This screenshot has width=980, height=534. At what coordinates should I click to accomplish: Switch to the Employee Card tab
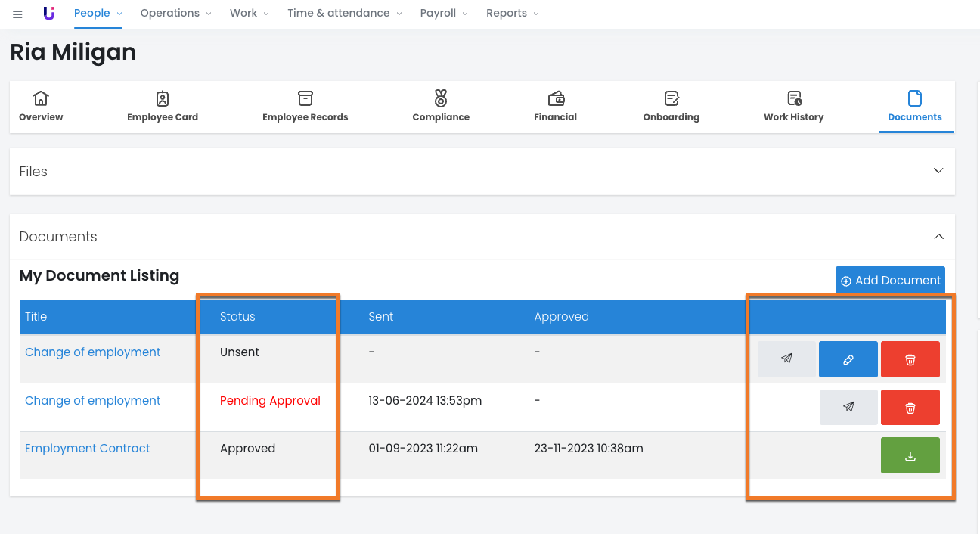click(163, 107)
